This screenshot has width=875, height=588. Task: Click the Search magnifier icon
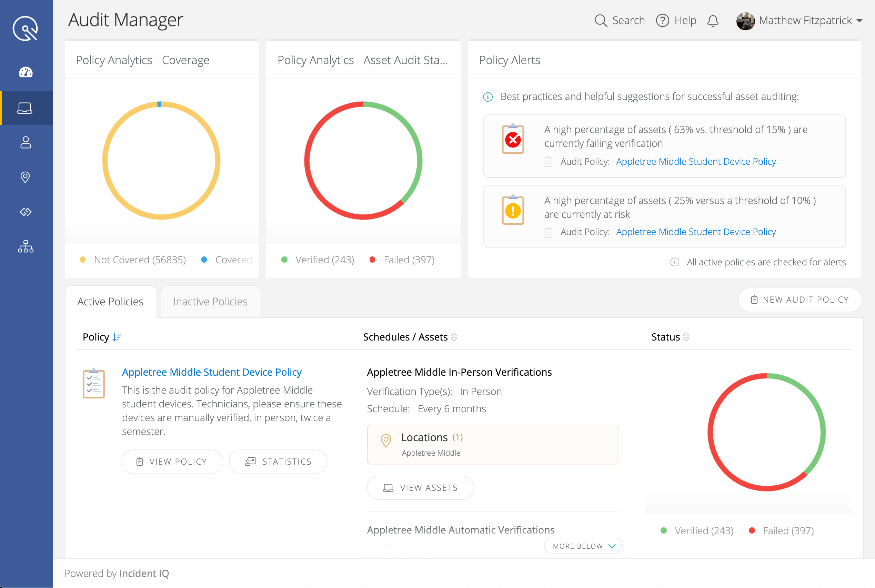pos(601,21)
